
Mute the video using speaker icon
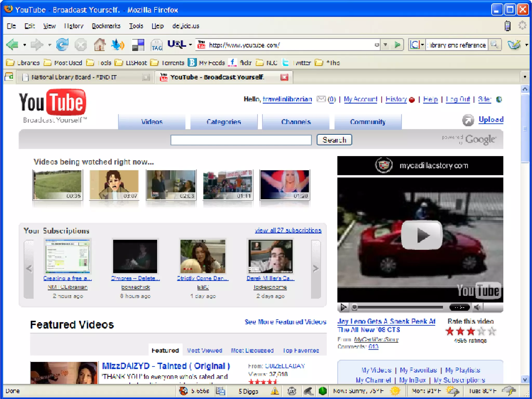477,307
